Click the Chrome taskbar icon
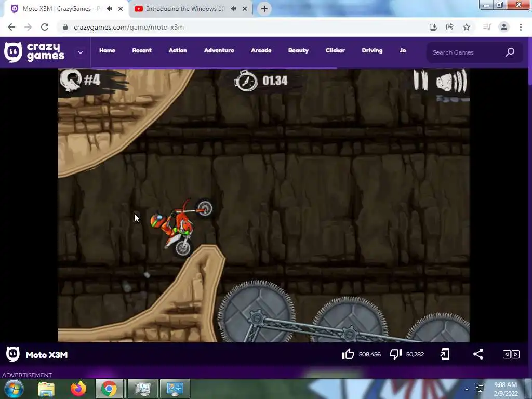This screenshot has width=532, height=399. pos(109,389)
